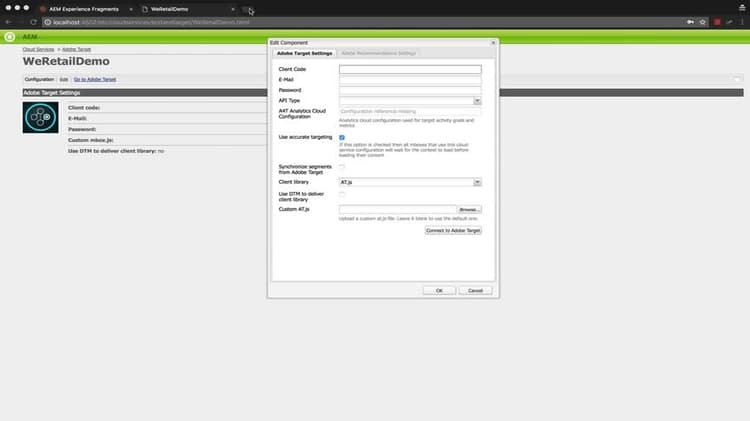Follow the Go to Adobe Target link

95,79
